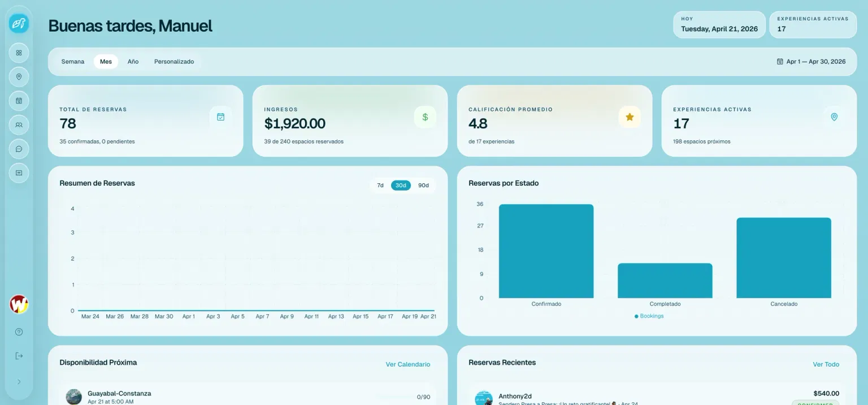Switch chart range to 90d
Viewport: 868px width, 405px height.
pyautogui.click(x=423, y=186)
